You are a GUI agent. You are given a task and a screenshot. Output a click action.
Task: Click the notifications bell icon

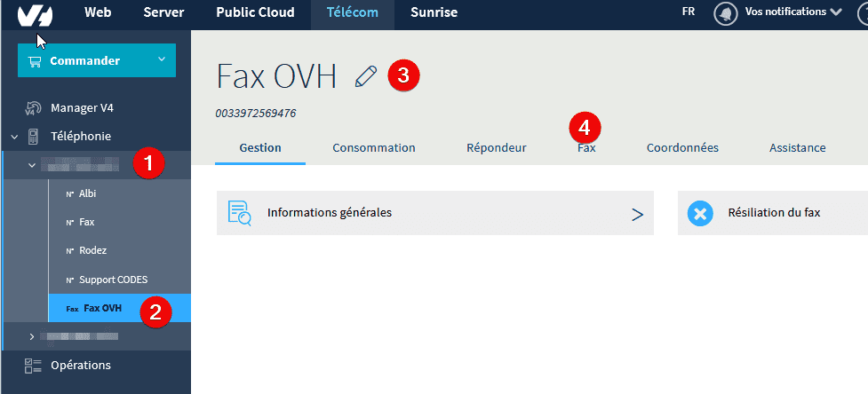tap(726, 13)
